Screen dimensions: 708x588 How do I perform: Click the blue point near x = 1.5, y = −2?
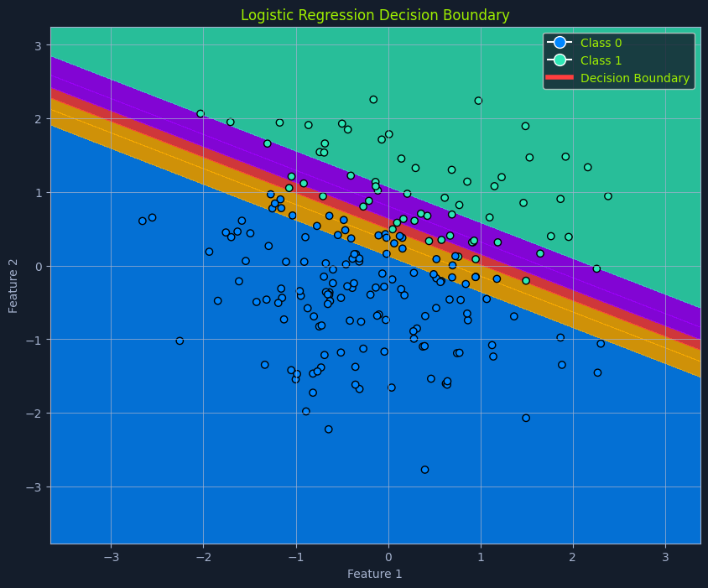526,418
